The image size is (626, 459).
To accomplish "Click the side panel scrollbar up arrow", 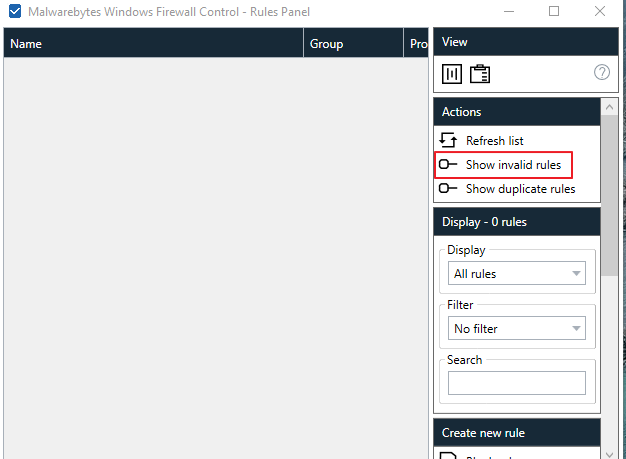I will click(x=609, y=107).
